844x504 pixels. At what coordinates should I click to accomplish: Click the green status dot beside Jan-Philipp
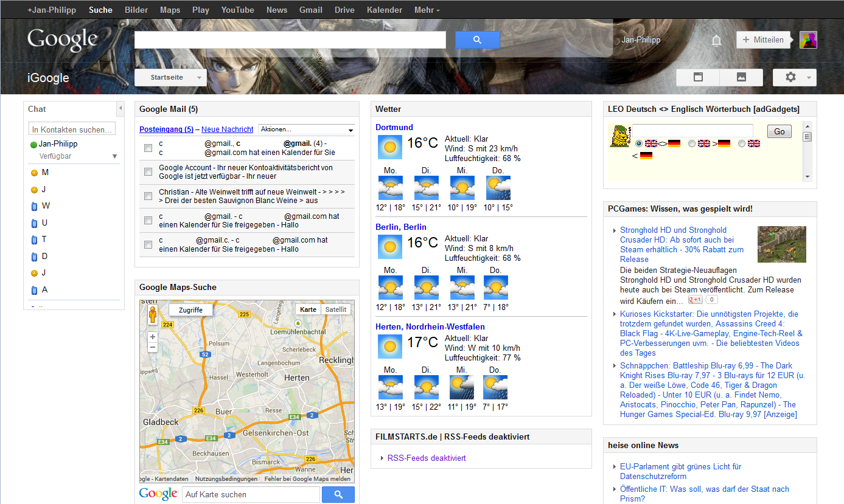[x=33, y=145]
